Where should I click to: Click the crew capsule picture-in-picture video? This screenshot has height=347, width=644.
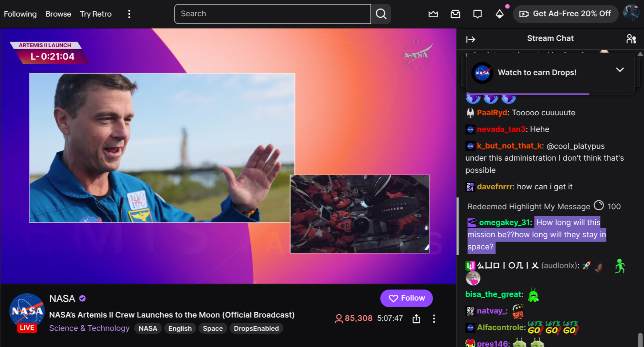360,214
